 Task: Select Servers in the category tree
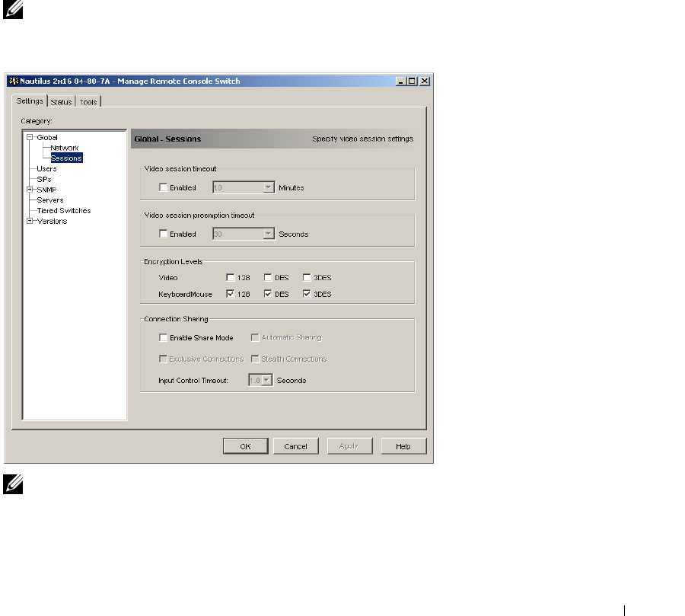click(50, 200)
